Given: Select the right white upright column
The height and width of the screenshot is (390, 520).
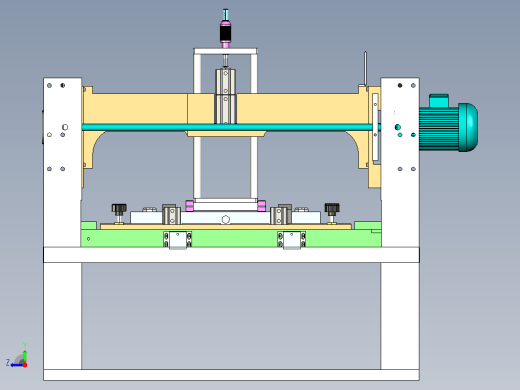Looking at the screenshot, I should pos(400,162).
